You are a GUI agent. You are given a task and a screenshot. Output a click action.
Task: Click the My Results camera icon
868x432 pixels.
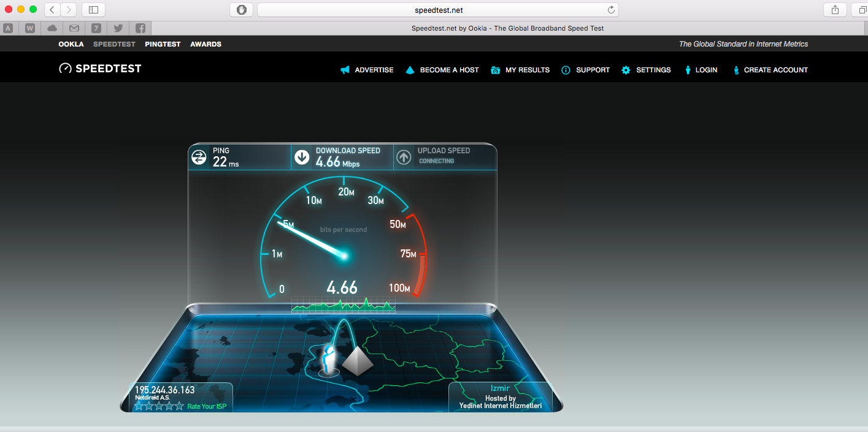[x=496, y=70]
